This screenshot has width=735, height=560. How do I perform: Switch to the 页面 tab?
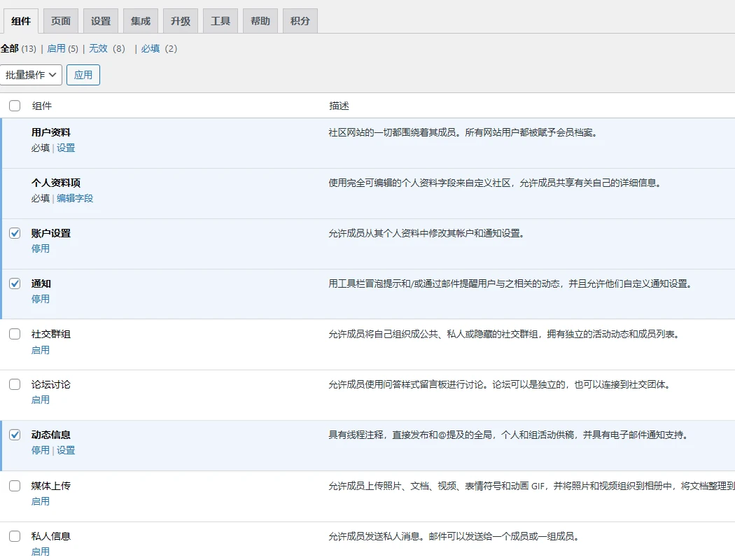60,20
